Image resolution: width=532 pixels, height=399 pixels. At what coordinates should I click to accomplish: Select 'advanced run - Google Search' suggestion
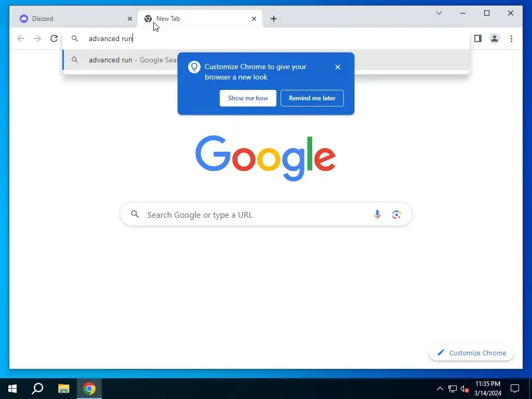tap(265, 60)
